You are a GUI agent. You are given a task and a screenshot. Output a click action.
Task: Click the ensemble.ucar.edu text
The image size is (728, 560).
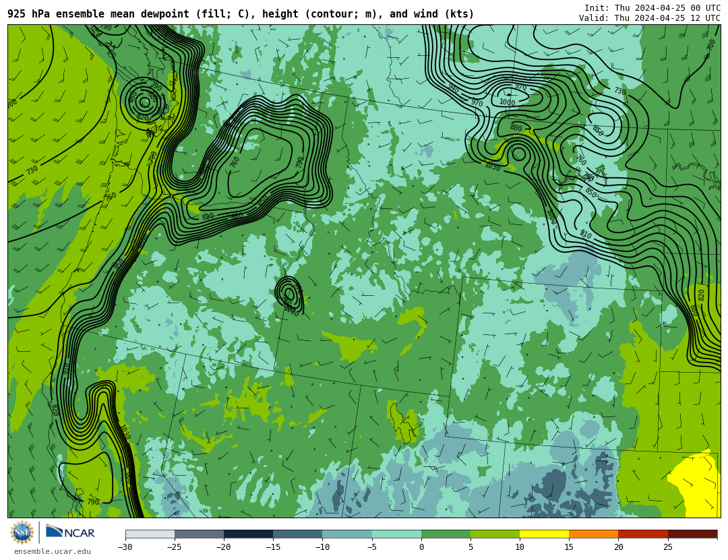pos(53,552)
